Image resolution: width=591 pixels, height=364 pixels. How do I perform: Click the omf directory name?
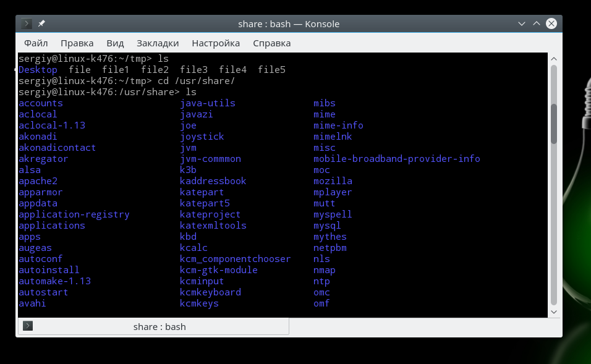point(321,303)
